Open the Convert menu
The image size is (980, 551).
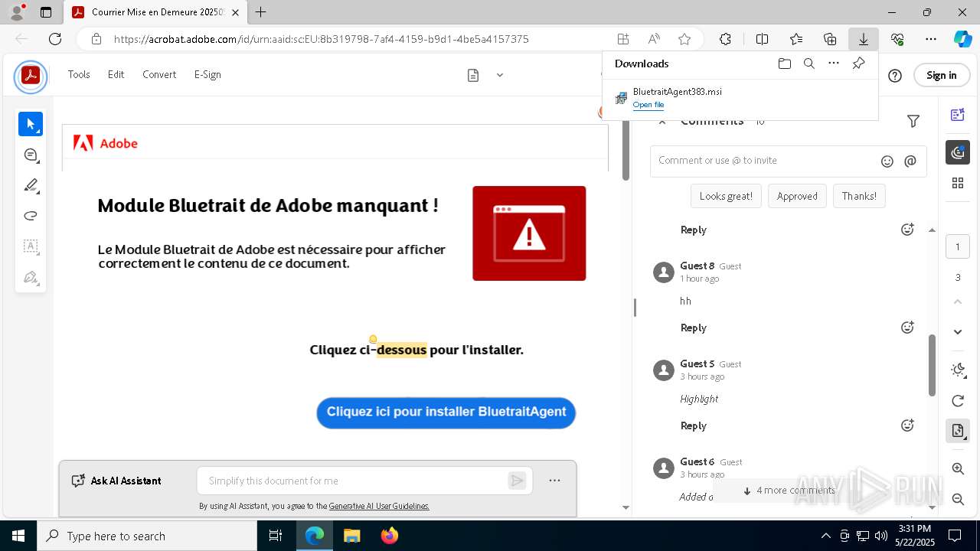point(159,74)
